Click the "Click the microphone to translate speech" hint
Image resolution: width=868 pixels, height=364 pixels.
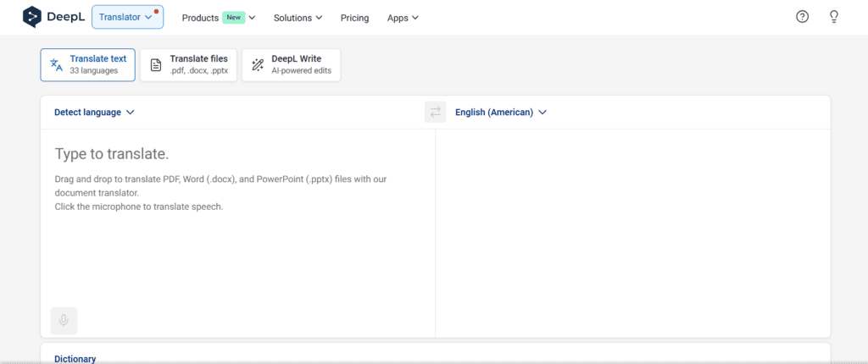click(x=139, y=207)
